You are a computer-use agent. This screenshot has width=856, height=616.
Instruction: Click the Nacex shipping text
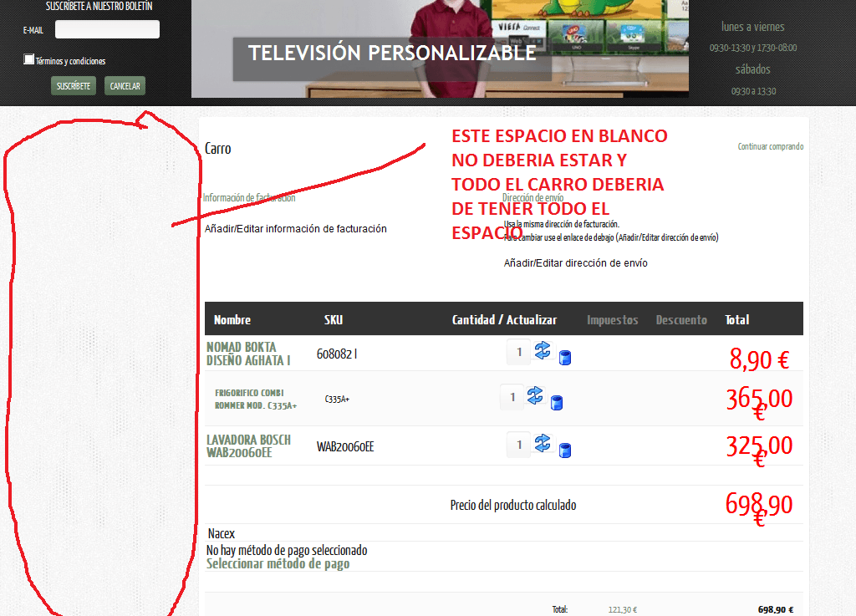pyautogui.click(x=221, y=533)
